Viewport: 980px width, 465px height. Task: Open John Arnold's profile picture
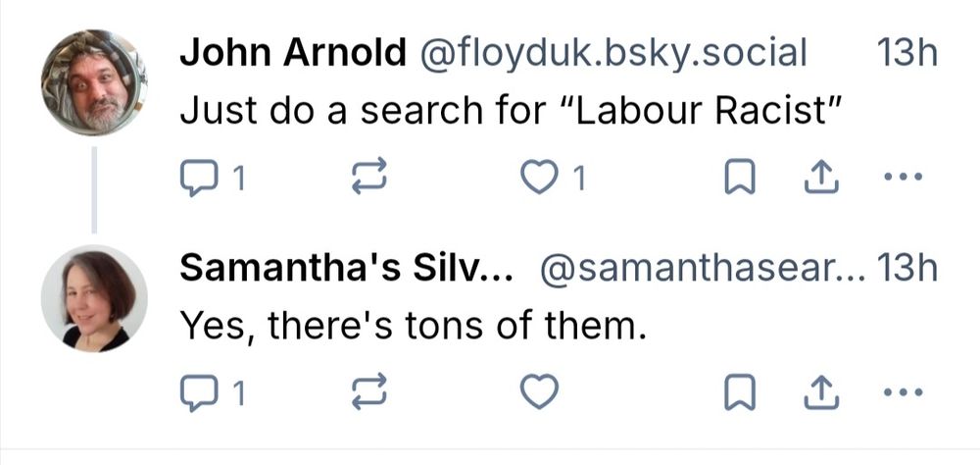point(94,82)
